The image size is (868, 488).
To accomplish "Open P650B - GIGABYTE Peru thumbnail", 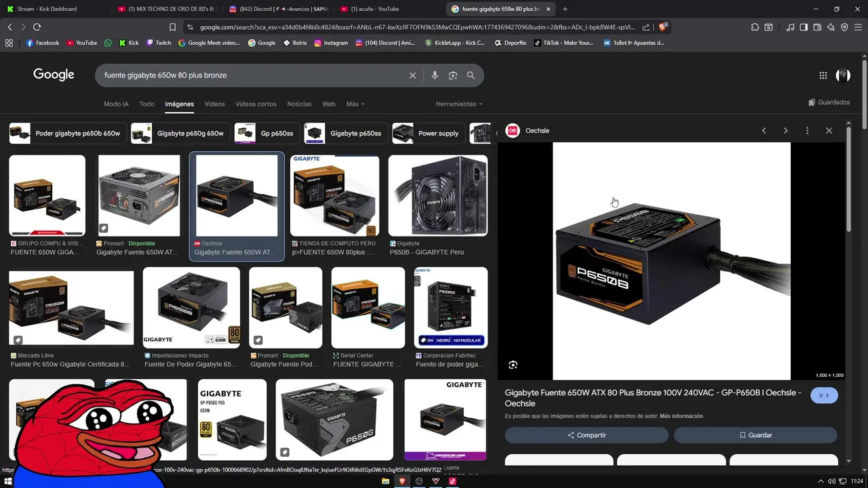I will (437, 195).
